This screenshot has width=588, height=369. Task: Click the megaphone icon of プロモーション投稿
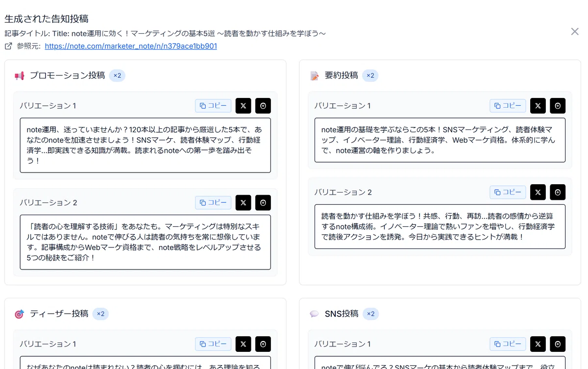(x=19, y=75)
